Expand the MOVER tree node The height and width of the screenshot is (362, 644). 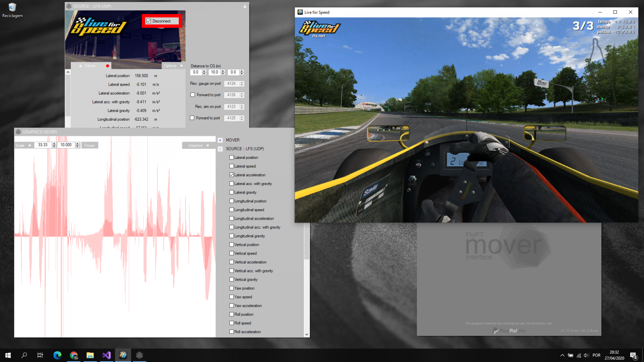click(220, 140)
